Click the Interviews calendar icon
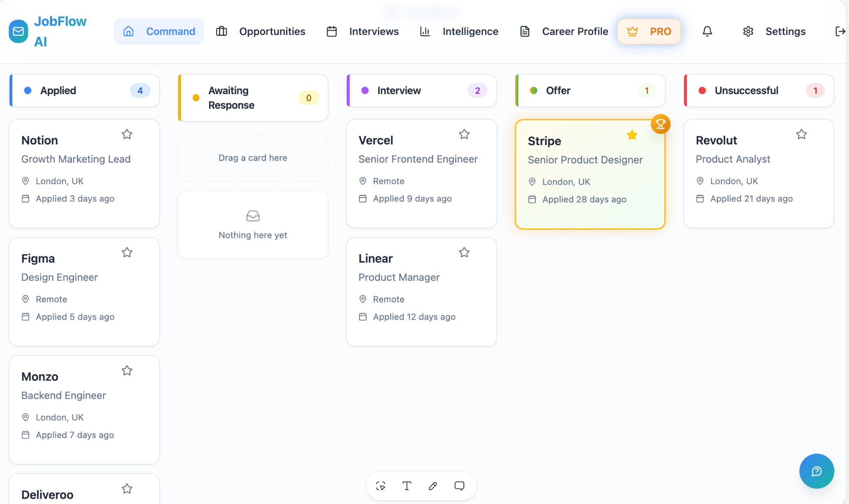The height and width of the screenshot is (504, 849). point(332,31)
